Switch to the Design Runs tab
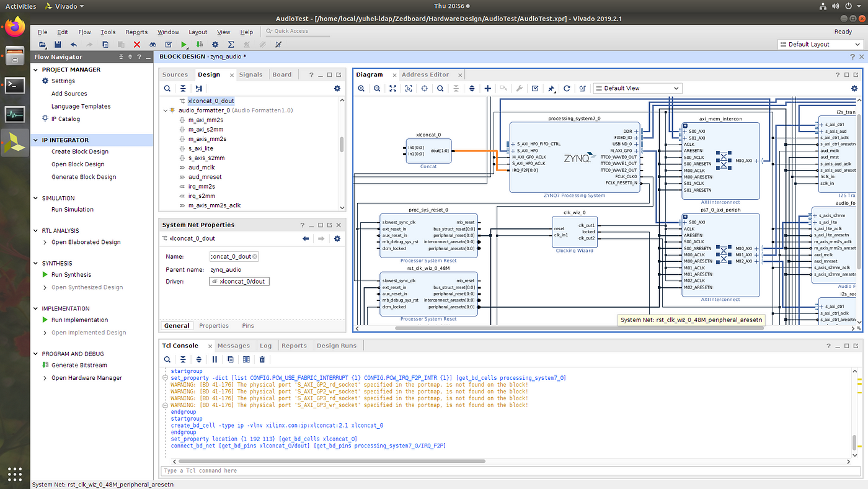Image resolution: width=868 pixels, height=489 pixels. point(337,346)
